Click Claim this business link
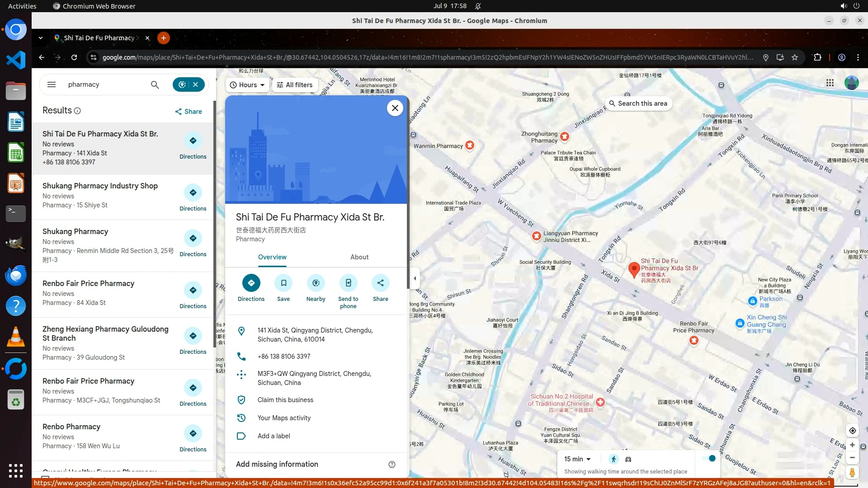868x488 pixels. pos(285,400)
